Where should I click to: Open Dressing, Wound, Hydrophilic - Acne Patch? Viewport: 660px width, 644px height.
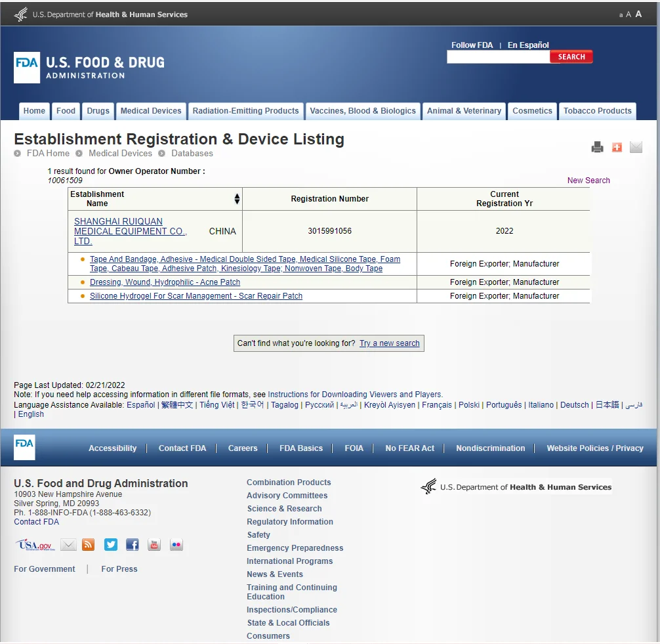(165, 282)
